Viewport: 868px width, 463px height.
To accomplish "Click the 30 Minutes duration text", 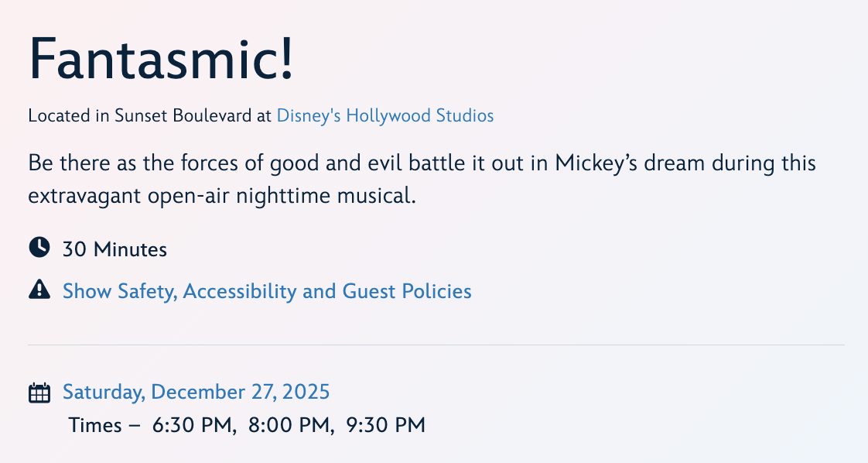I will (114, 249).
